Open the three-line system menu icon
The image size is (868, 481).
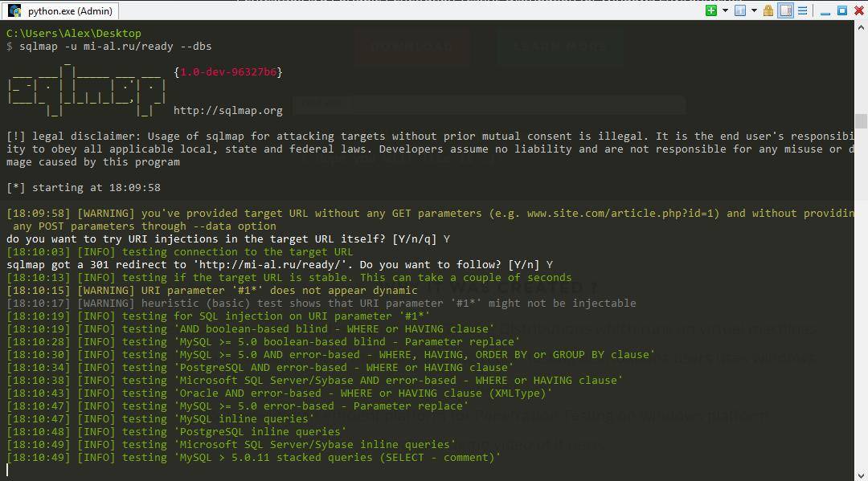click(x=803, y=10)
